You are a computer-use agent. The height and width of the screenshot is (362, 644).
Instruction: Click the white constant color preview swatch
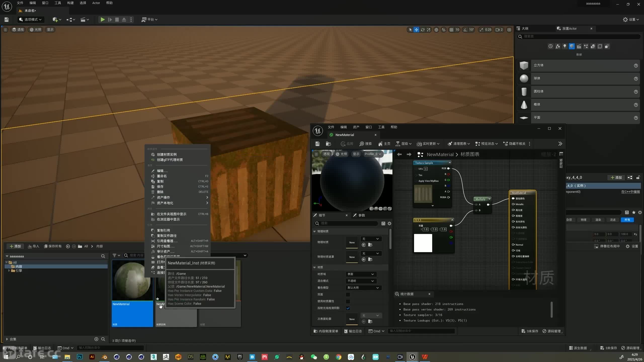click(x=423, y=243)
